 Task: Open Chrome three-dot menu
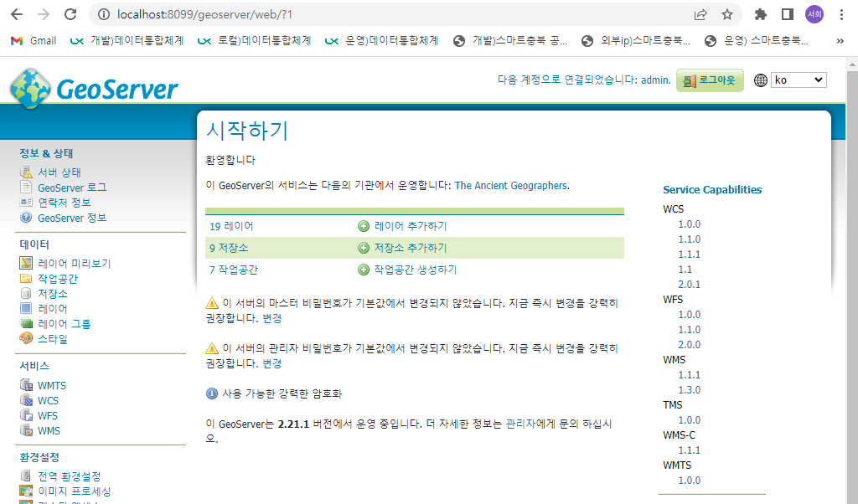[841, 14]
